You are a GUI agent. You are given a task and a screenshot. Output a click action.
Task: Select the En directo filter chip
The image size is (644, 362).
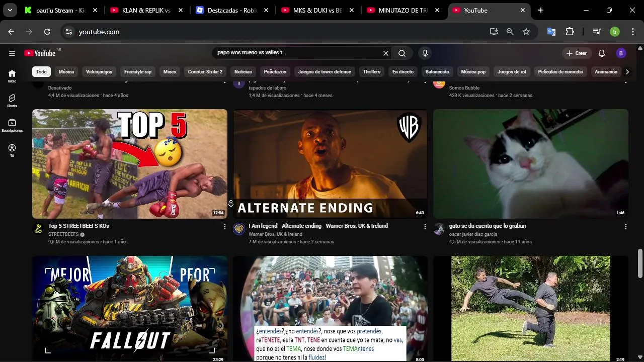click(x=403, y=72)
